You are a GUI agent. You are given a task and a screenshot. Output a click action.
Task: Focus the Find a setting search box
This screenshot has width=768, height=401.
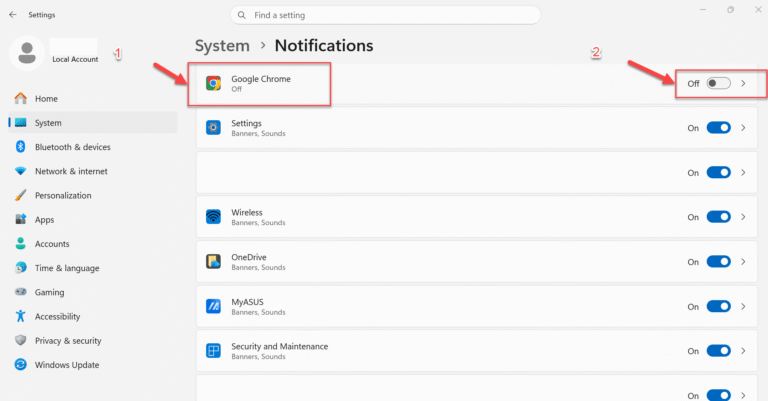pyautogui.click(x=385, y=15)
